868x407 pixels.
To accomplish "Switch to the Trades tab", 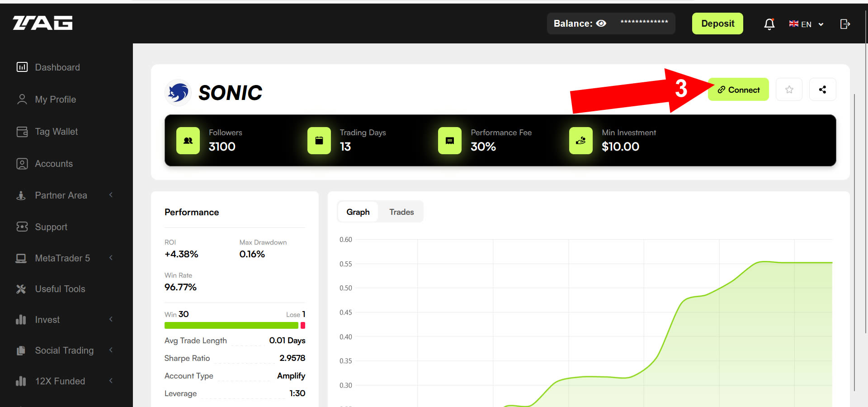I will tap(401, 212).
